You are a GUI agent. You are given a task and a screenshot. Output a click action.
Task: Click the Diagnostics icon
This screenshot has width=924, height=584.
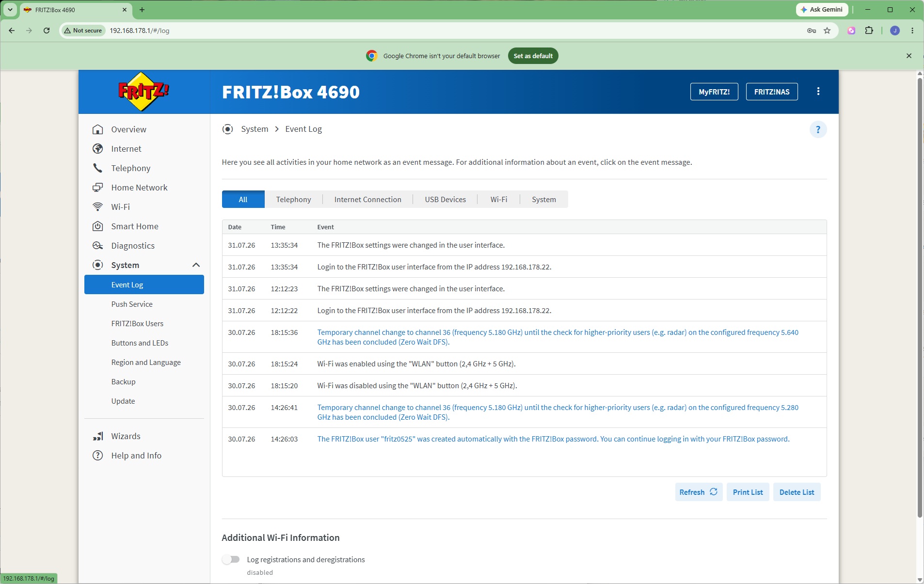coord(98,246)
